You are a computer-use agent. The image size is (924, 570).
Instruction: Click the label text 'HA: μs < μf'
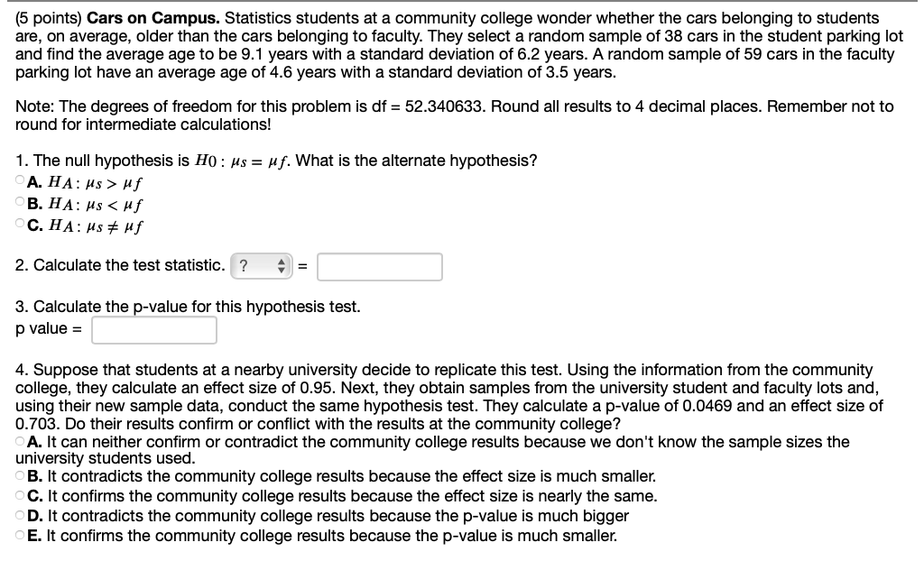coord(95,205)
